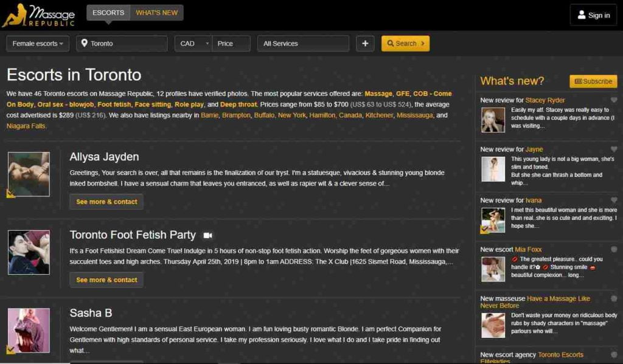Open the Sasha B listing title

pyautogui.click(x=91, y=313)
